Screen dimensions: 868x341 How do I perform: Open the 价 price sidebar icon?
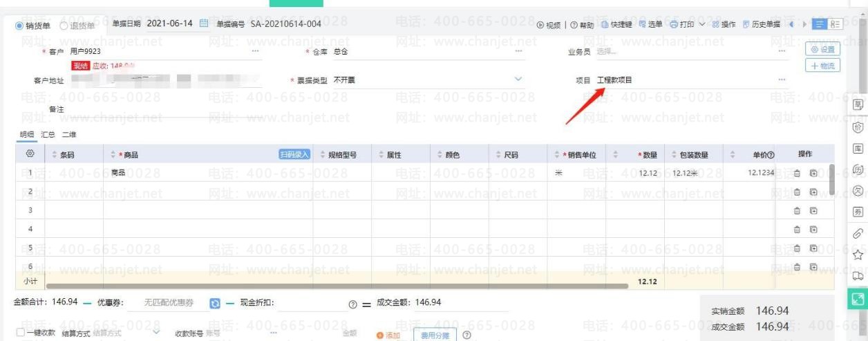[858, 127]
